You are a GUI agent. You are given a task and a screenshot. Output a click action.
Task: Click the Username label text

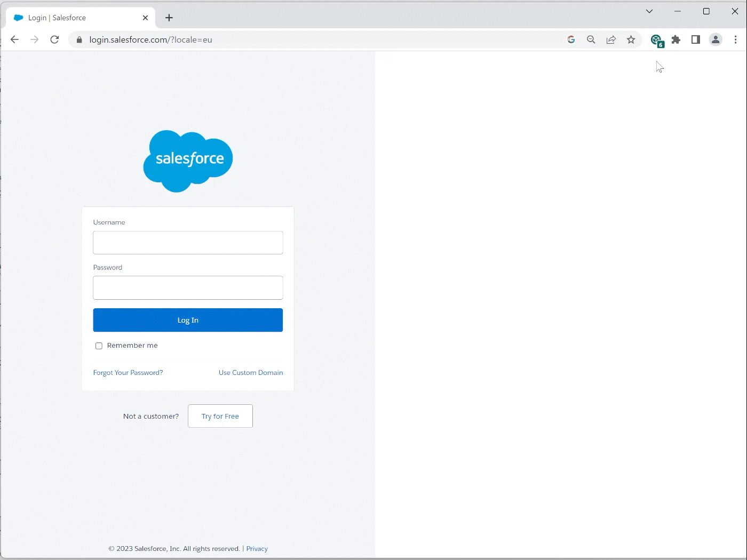point(109,222)
